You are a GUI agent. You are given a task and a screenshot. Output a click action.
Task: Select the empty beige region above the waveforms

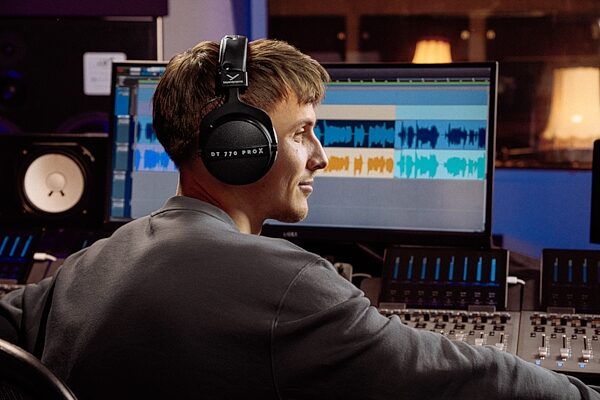pos(356,112)
